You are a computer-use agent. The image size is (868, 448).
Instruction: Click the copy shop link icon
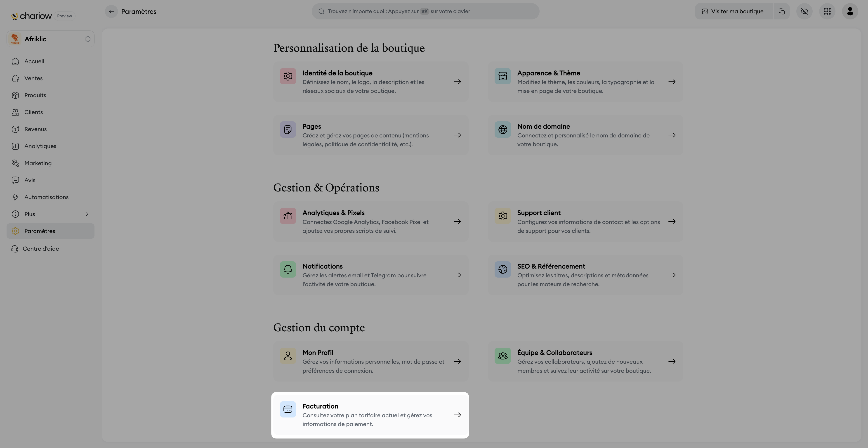782,12
